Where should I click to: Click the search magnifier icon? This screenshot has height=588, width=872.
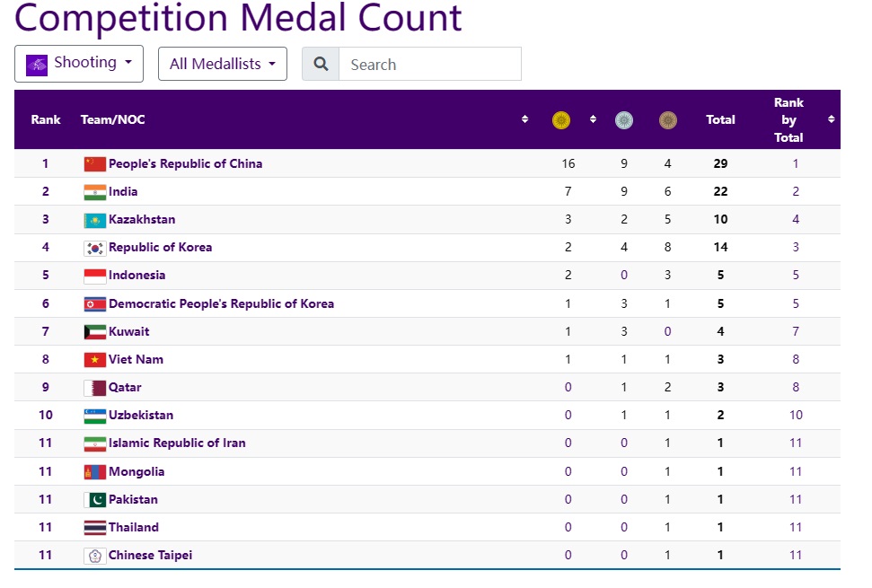(321, 65)
